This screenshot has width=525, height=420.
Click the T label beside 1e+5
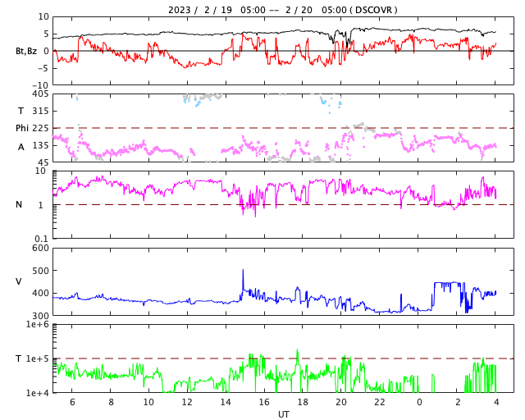pos(19,358)
